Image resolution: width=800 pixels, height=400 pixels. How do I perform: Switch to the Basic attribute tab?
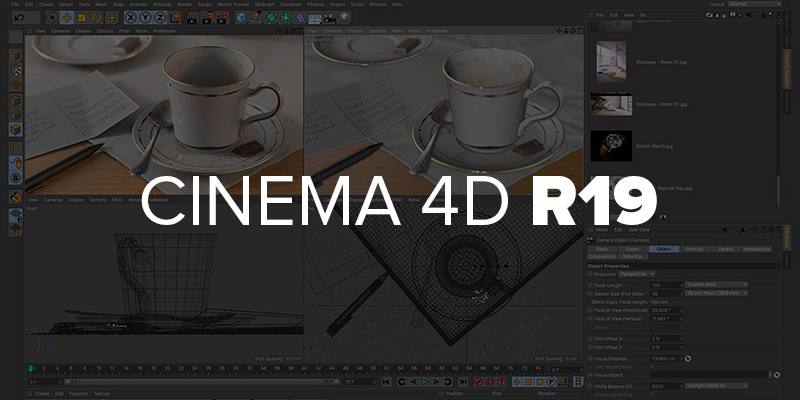click(602, 249)
